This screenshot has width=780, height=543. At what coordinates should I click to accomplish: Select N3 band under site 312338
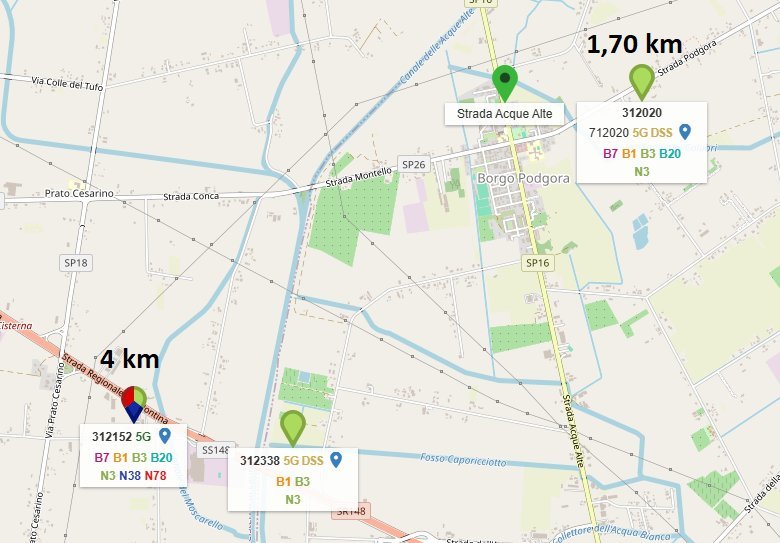[293, 499]
